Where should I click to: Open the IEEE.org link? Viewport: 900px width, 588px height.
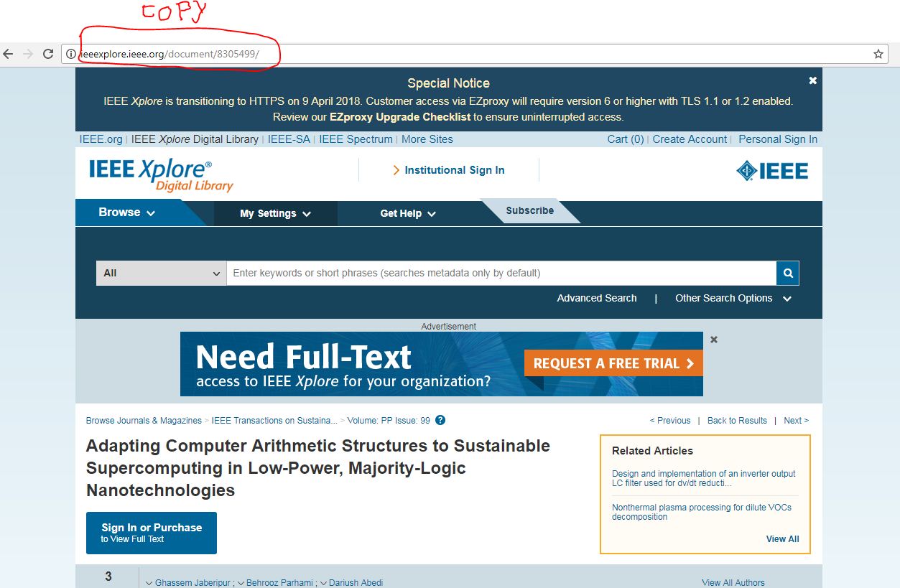[x=101, y=139]
